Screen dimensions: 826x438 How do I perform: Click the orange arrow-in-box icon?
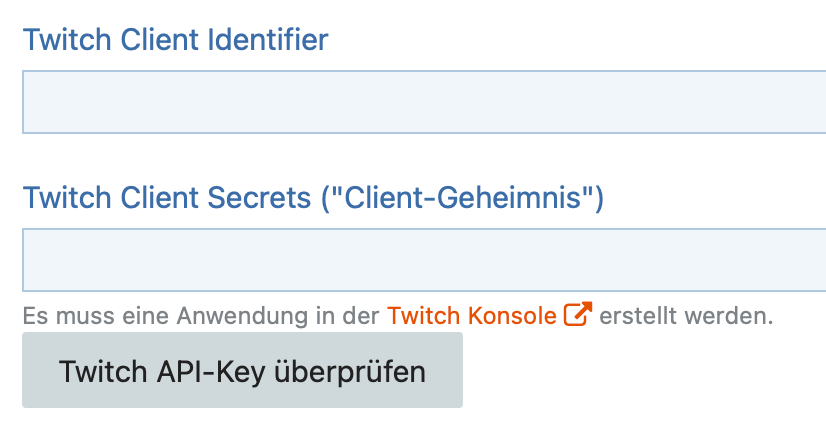click(578, 314)
